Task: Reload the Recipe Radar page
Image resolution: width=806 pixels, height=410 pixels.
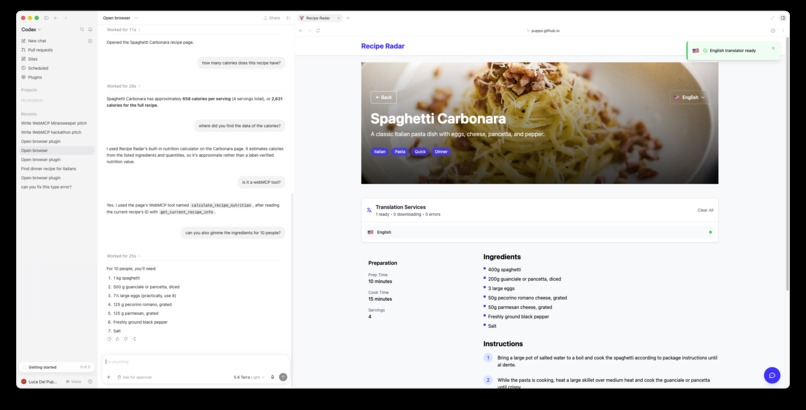Action: coord(318,31)
